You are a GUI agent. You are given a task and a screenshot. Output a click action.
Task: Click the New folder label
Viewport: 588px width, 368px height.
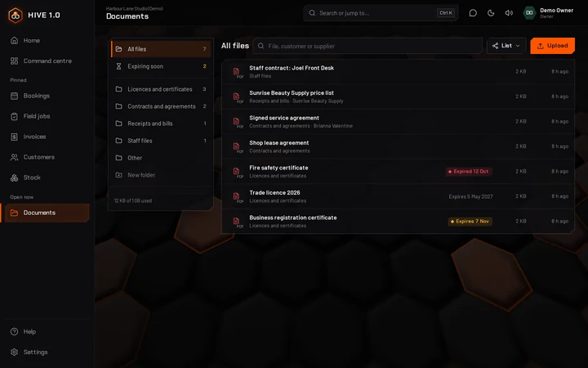coord(141,175)
